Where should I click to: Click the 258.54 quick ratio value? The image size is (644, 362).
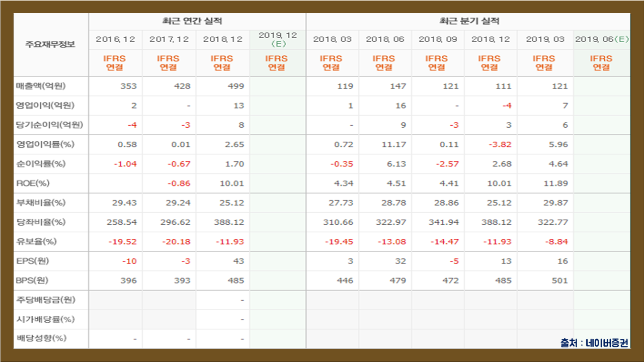coord(122,222)
